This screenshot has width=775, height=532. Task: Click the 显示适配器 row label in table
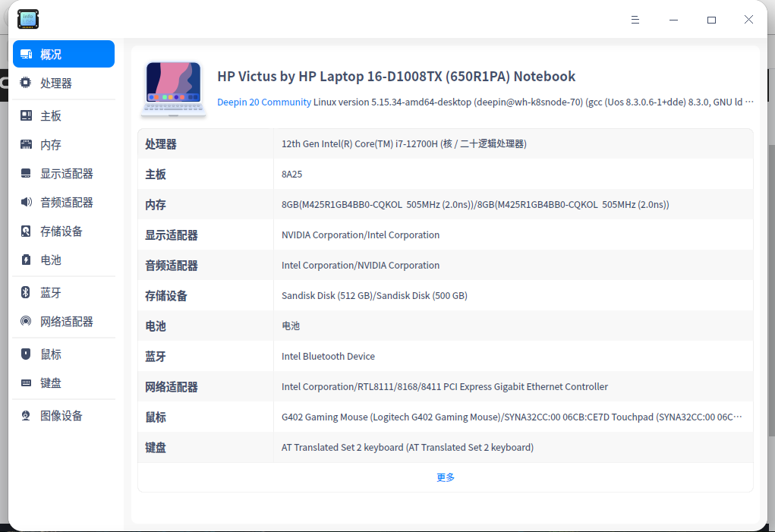click(x=171, y=235)
